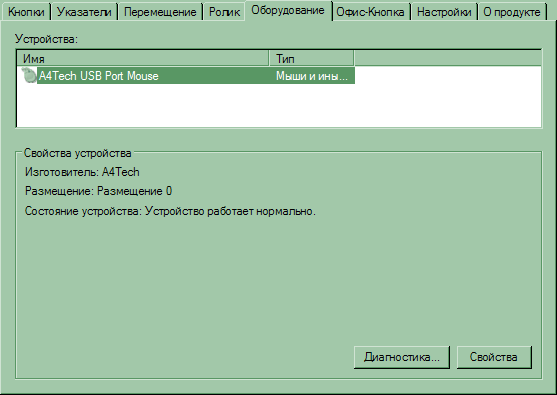Open the Офис-Кнопка tab
The height and width of the screenshot is (395, 557).
point(370,12)
